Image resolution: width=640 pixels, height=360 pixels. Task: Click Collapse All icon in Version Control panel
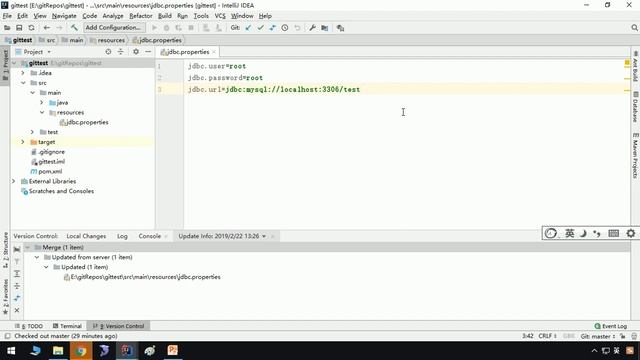pyautogui.click(x=17, y=286)
